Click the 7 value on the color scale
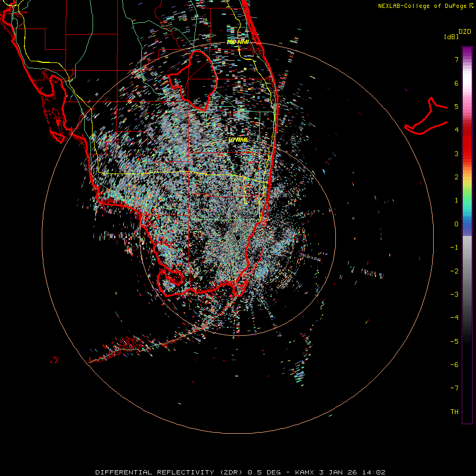Screen dimensions: 476x476 click(x=456, y=59)
